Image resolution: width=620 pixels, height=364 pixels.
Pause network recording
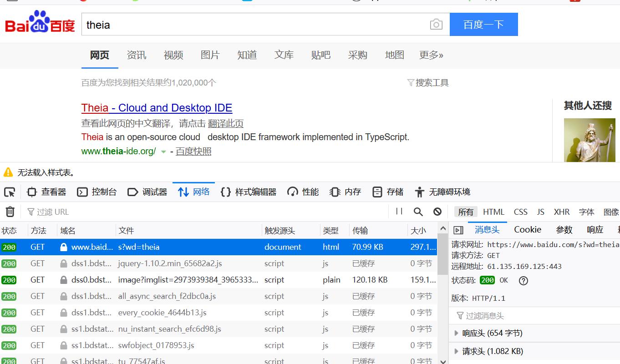(x=399, y=212)
